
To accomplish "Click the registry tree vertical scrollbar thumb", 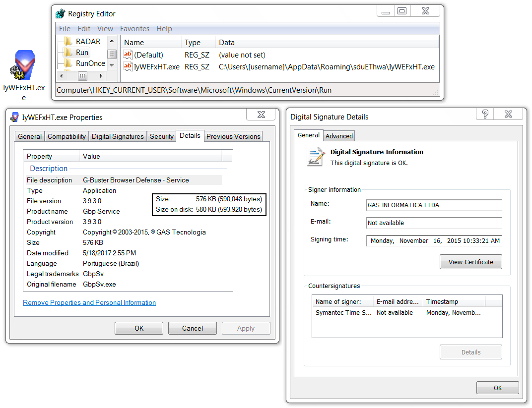I will 112,54.
